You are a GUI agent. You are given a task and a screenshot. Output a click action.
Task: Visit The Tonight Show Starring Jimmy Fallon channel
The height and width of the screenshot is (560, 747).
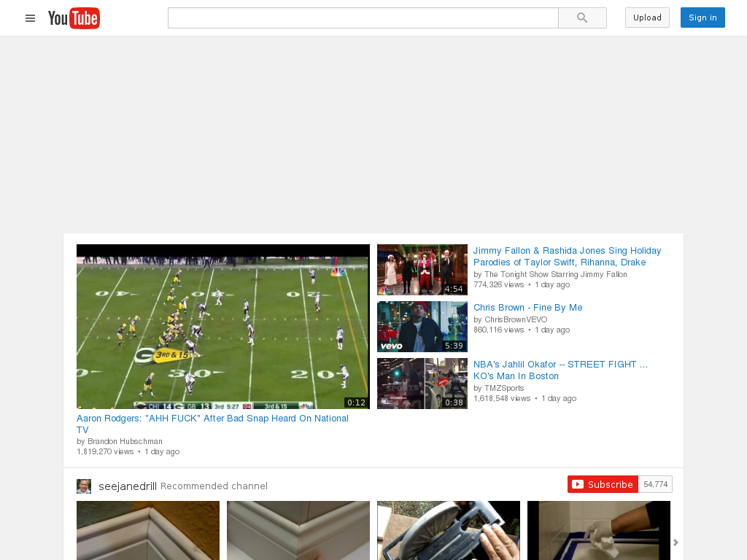(555, 274)
